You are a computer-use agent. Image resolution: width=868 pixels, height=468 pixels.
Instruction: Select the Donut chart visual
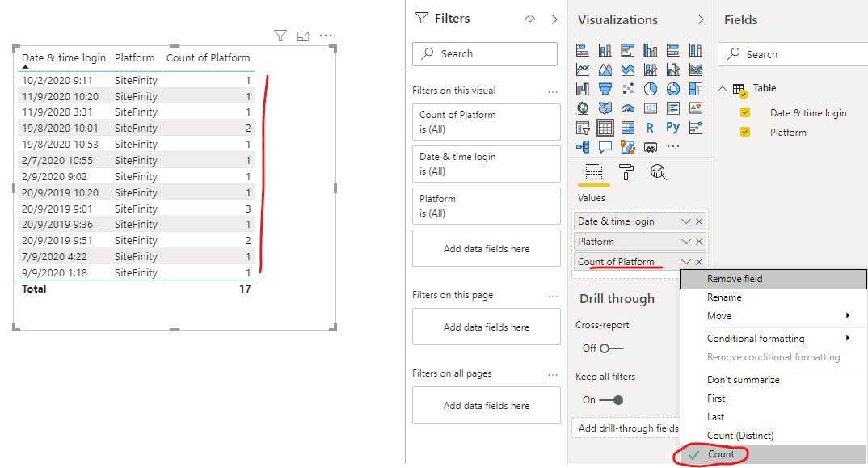pyautogui.click(x=672, y=89)
